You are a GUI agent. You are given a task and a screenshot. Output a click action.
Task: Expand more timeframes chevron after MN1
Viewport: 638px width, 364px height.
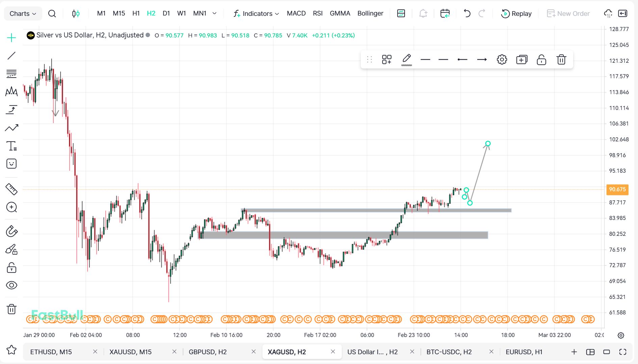tap(214, 13)
